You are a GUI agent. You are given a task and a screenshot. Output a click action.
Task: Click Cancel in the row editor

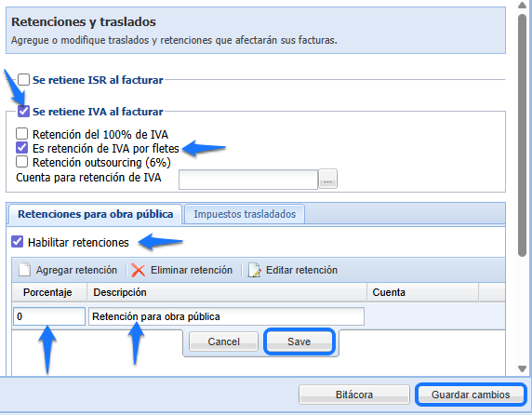tap(223, 341)
